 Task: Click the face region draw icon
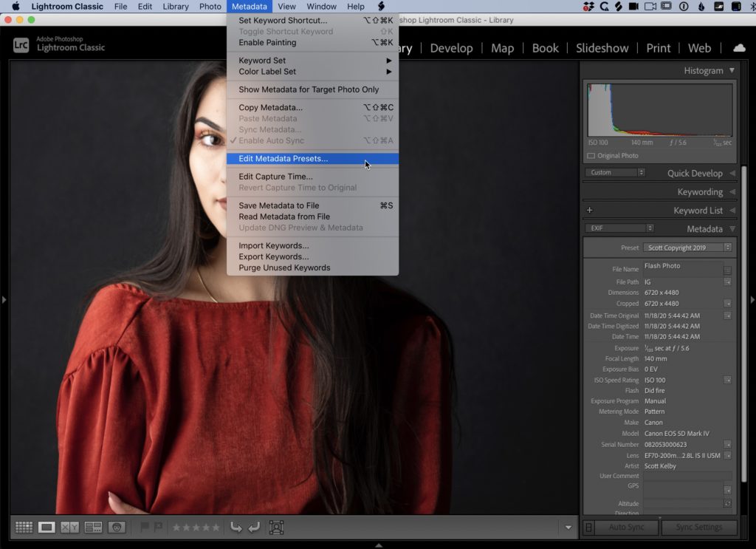(x=276, y=527)
